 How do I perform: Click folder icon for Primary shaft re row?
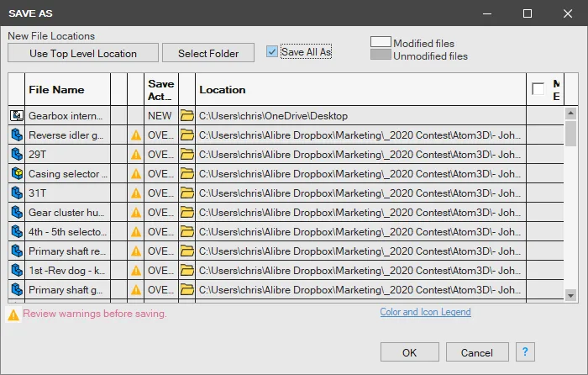tap(186, 251)
